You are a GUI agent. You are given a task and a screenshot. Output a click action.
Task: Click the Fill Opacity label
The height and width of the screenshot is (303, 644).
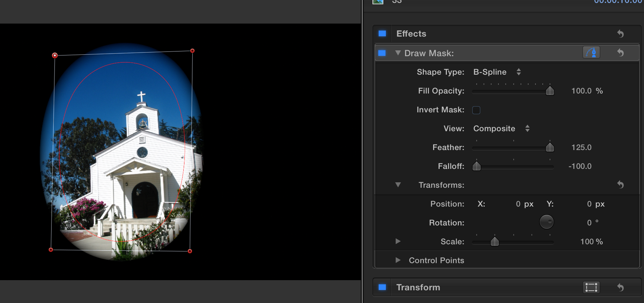[x=441, y=91]
